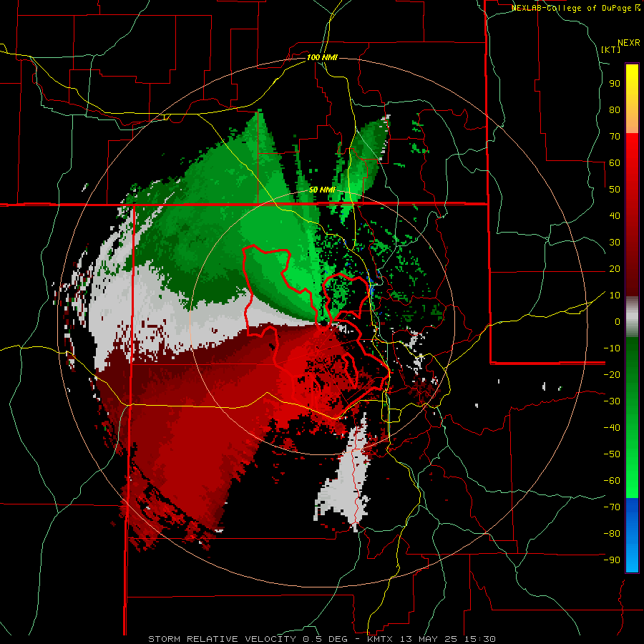Click the 90 value on the velocity scale
This screenshot has width=644, height=644.
[x=615, y=84]
